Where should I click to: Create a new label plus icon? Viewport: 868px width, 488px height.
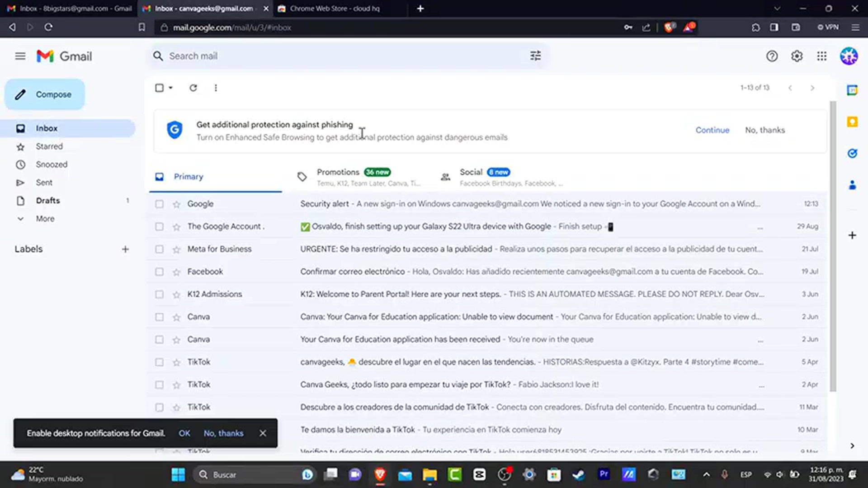tap(125, 249)
